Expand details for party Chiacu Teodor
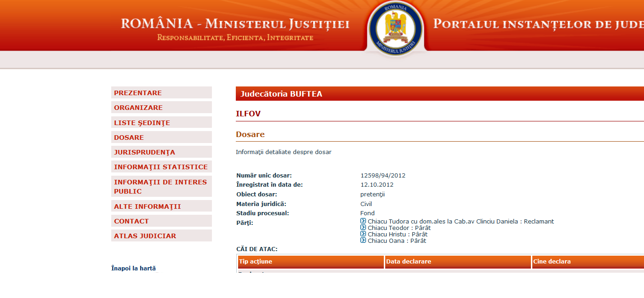 pyautogui.click(x=363, y=228)
